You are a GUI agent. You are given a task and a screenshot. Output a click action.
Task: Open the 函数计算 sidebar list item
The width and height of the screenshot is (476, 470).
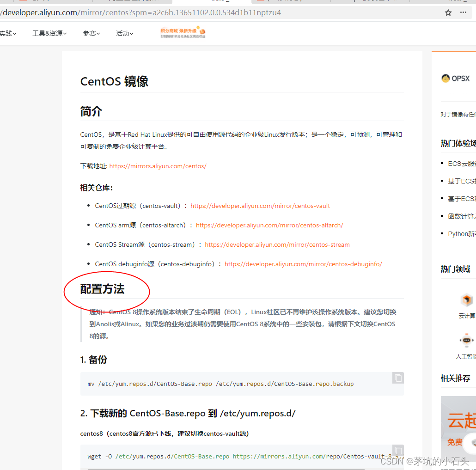tap(461, 216)
